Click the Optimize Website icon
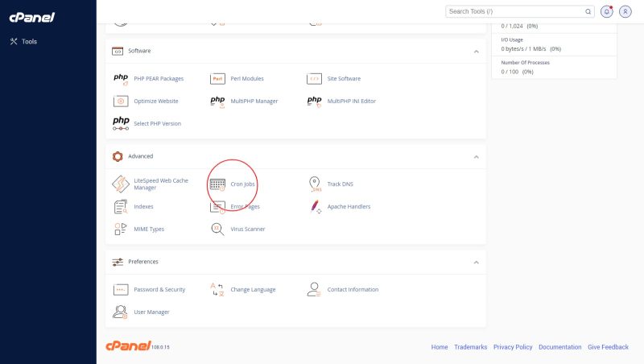This screenshot has height=364, width=644. coord(121,101)
